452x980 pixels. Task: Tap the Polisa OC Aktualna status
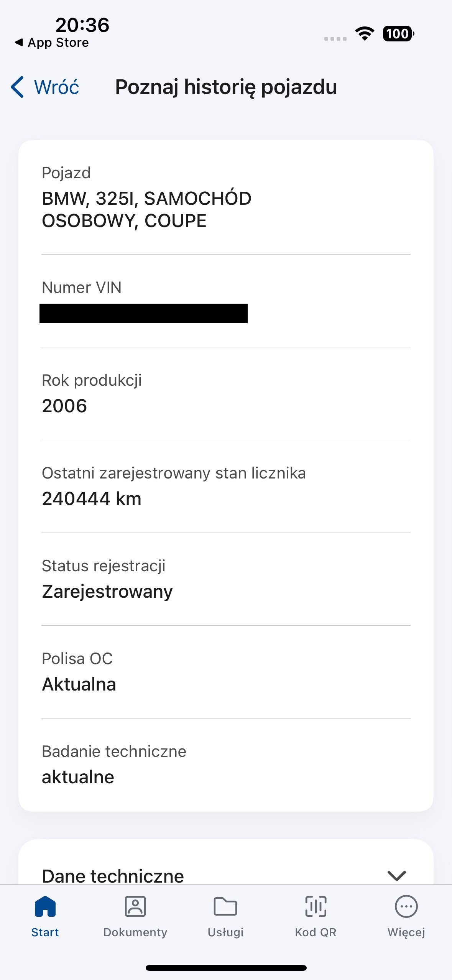point(79,684)
